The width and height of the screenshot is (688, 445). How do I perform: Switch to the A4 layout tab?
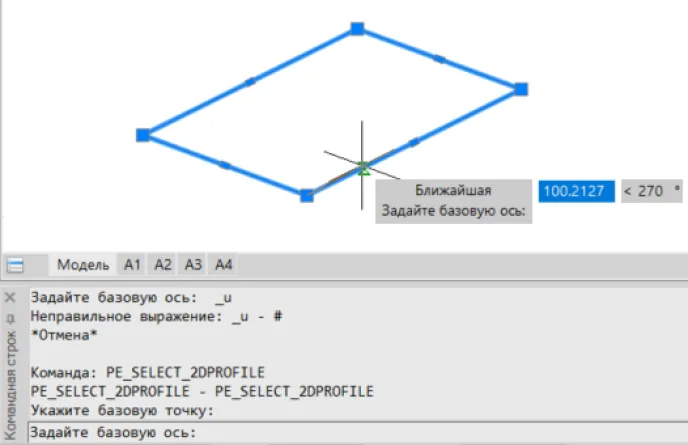(224, 265)
